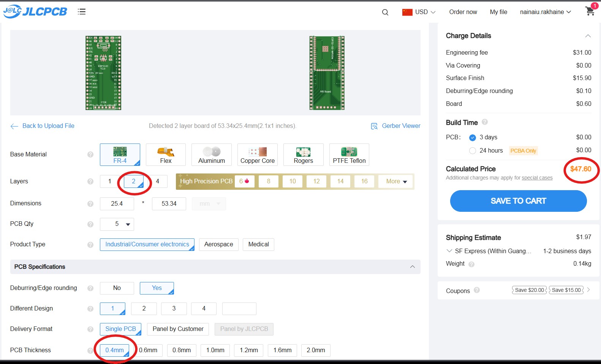
Task: Open the mm units dropdown
Action: coord(209,204)
